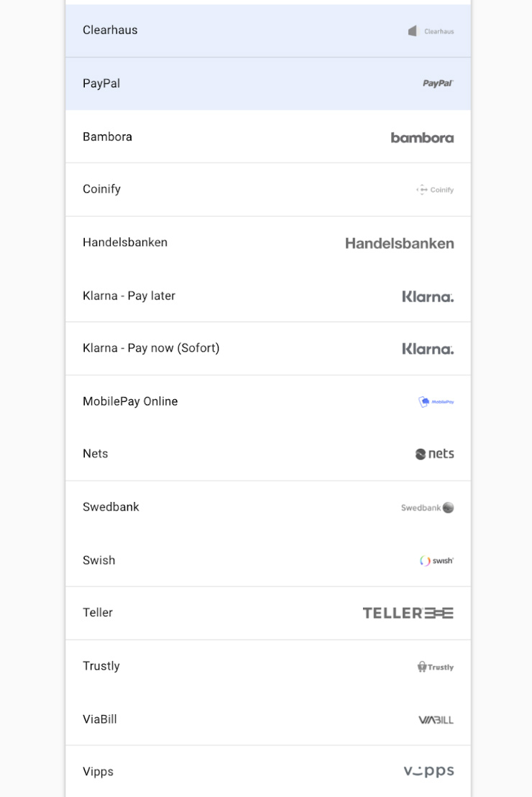Select the Coinify row label

[101, 189]
